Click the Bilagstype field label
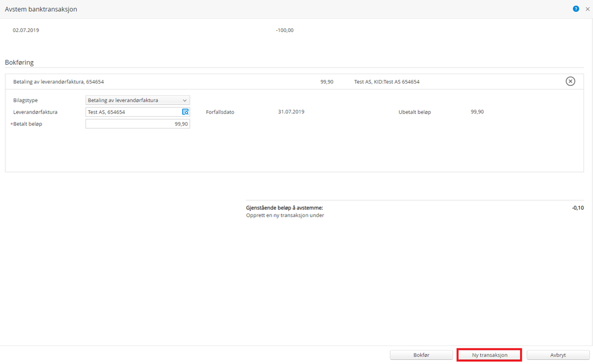Screen dimensions: 593x364 pyautogui.click(x=26, y=100)
